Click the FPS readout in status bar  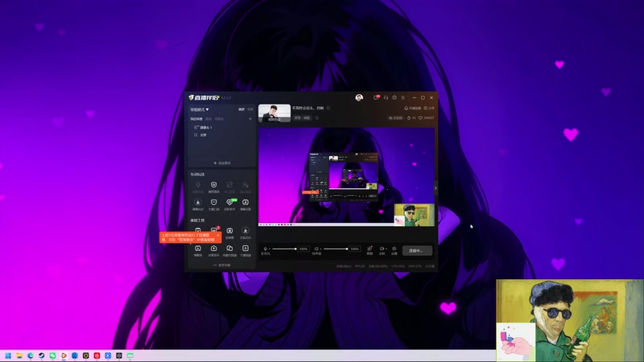(x=360, y=266)
